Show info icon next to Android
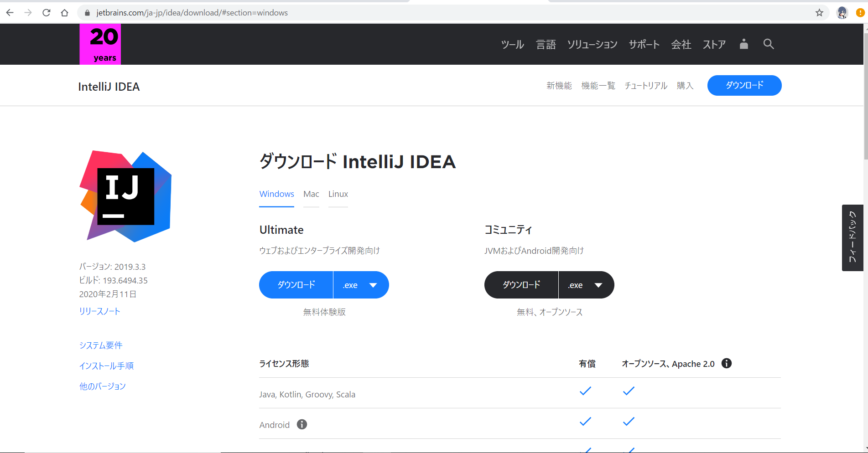 coord(302,424)
